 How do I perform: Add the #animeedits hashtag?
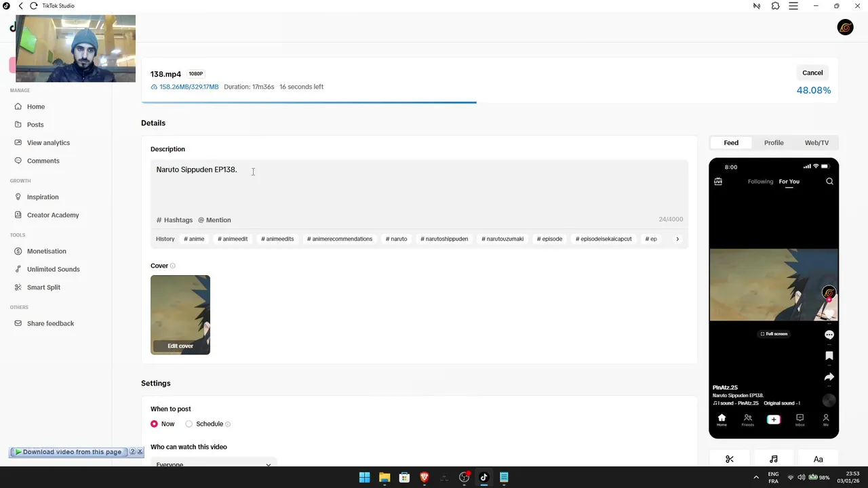point(277,239)
